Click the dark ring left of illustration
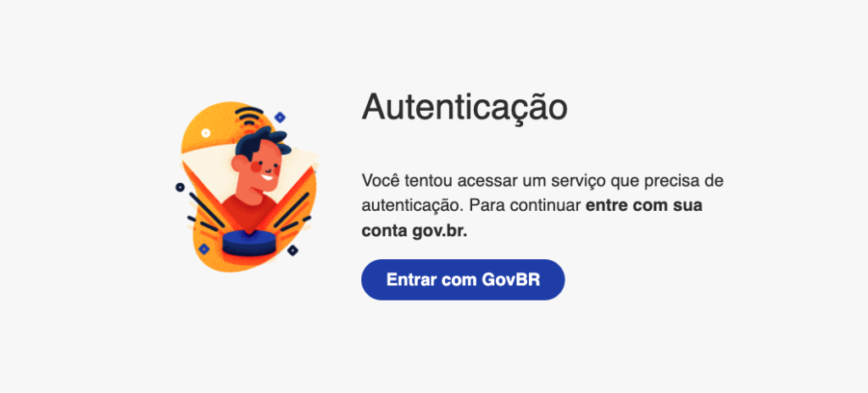 [180, 187]
